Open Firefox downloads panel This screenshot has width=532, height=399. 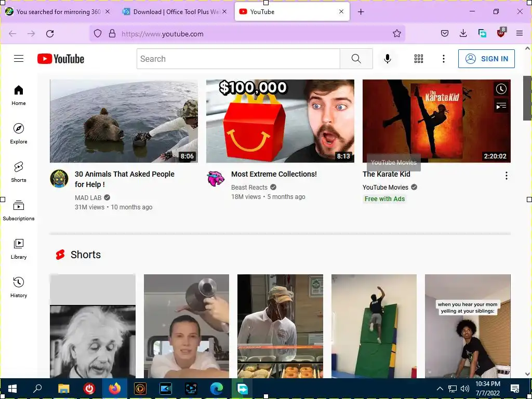pyautogui.click(x=463, y=33)
